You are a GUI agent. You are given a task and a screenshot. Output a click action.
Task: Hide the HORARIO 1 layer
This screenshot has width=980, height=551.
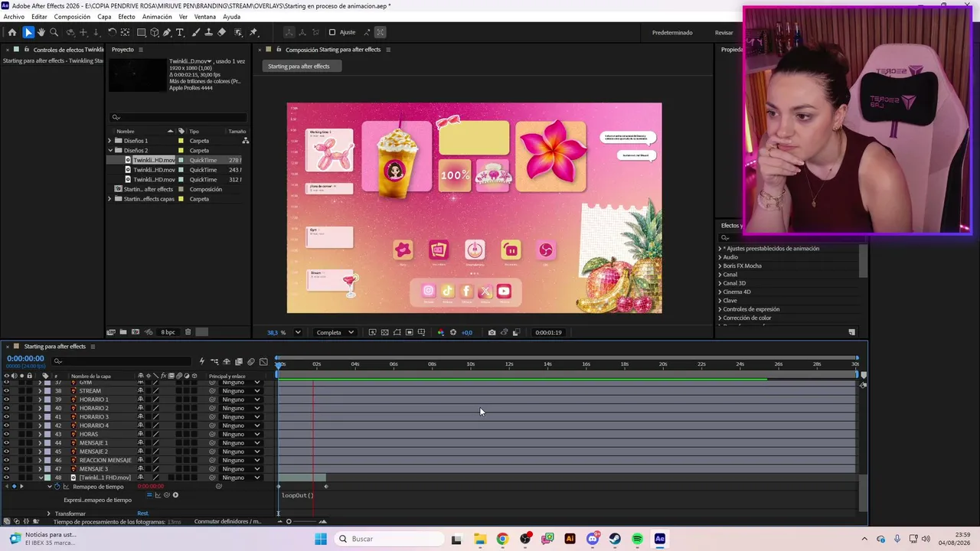click(7, 399)
